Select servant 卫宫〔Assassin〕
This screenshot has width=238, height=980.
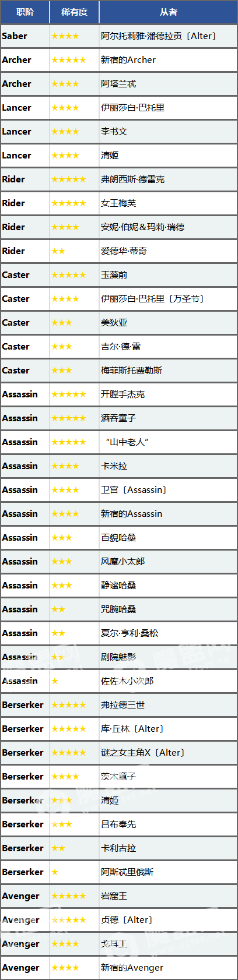click(x=134, y=490)
